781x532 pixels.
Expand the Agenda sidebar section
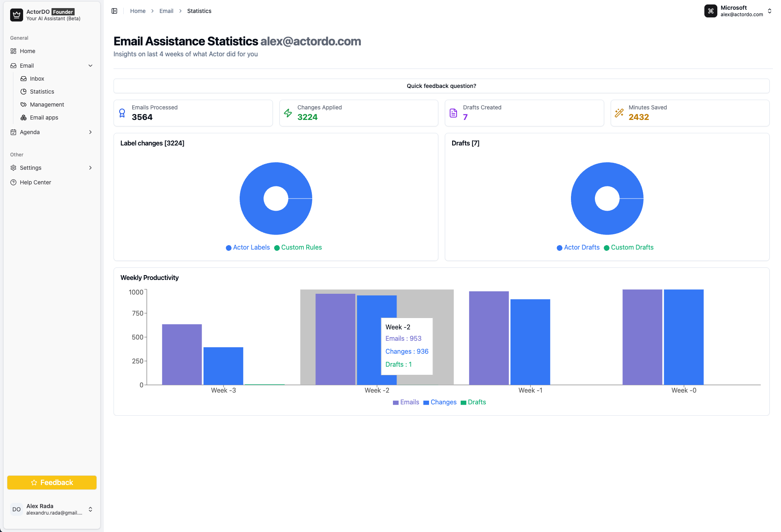(x=90, y=132)
